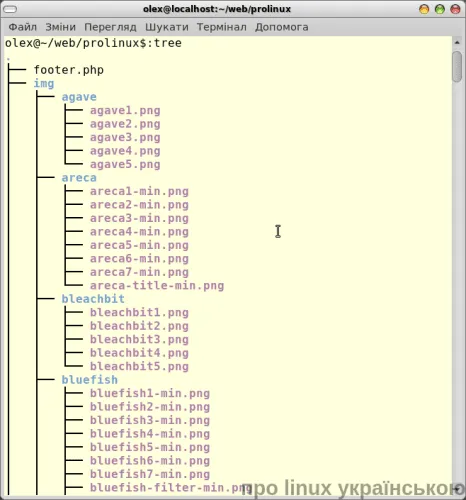Click on agave4.png
This screenshot has width=466, height=500.
(x=125, y=151)
